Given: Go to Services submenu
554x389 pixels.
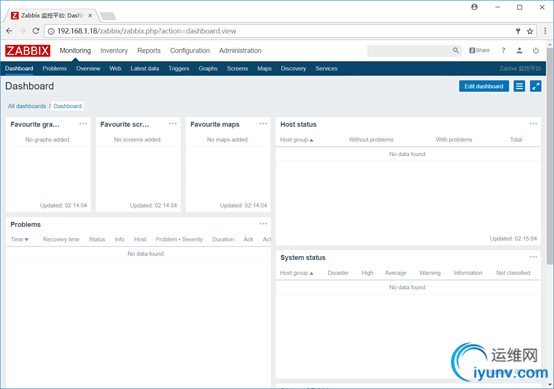Looking at the screenshot, I should point(326,69).
